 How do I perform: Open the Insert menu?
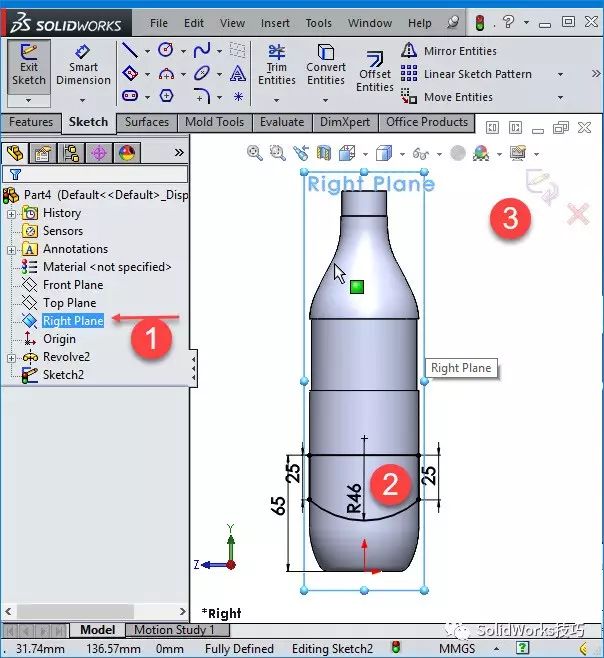coord(275,23)
